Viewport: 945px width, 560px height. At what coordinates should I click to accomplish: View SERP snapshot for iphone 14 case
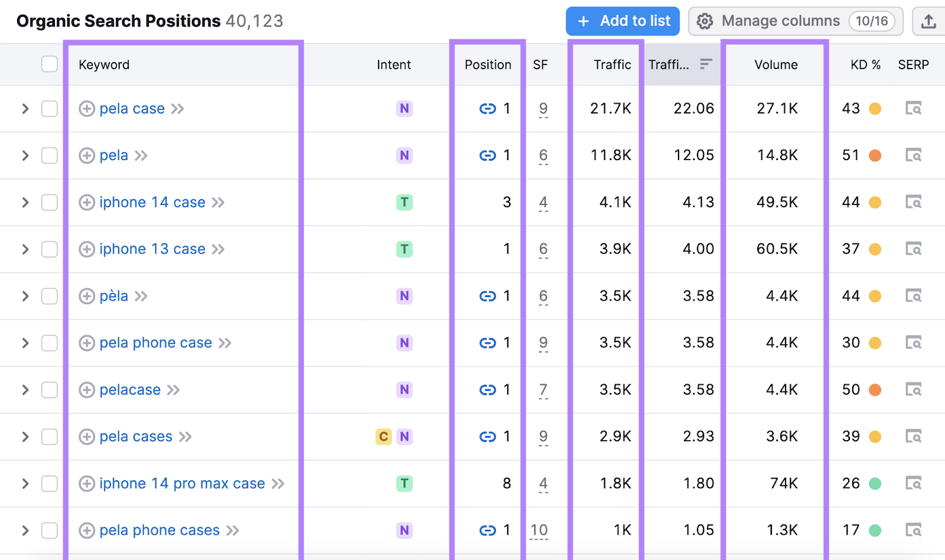point(913,202)
